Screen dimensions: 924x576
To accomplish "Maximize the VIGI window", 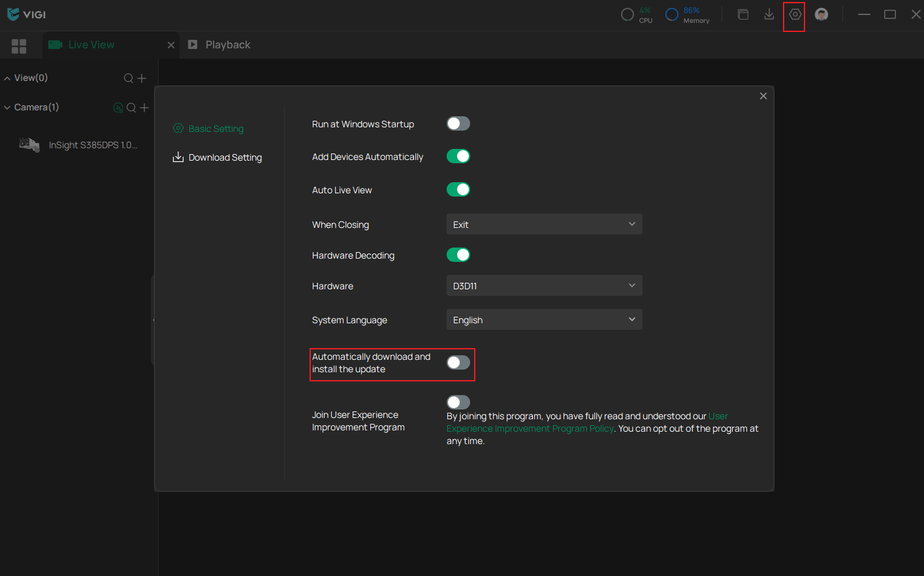I will click(x=890, y=14).
